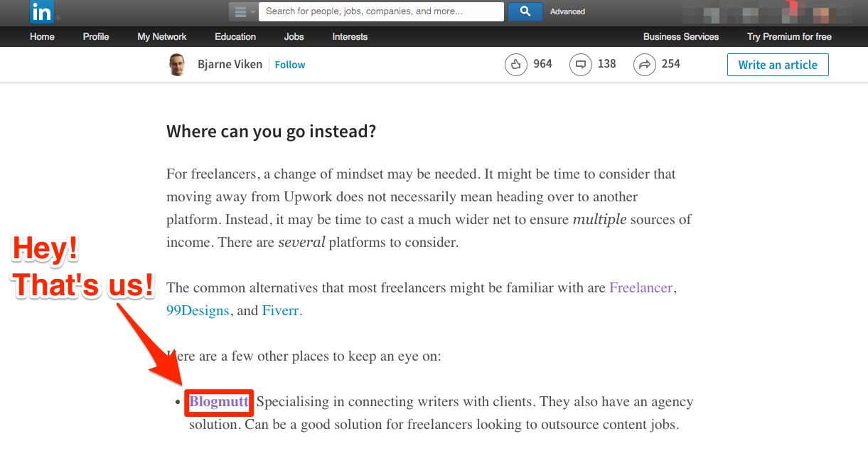
Task: Open the Blogmutt hyperlink
Action: pos(219,402)
